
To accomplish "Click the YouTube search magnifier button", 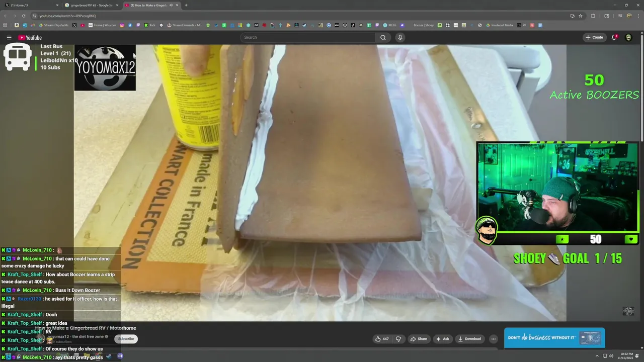I will [383, 37].
